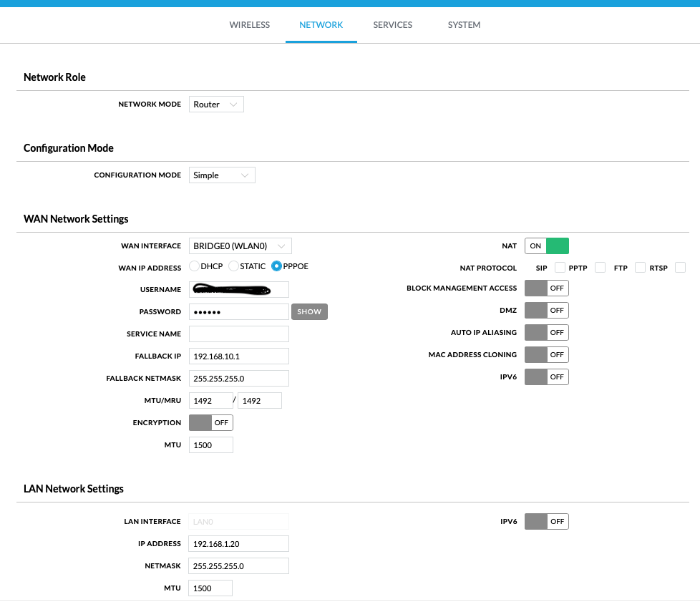Turn off NAT
Image resolution: width=700 pixels, height=607 pixels.
tap(547, 246)
